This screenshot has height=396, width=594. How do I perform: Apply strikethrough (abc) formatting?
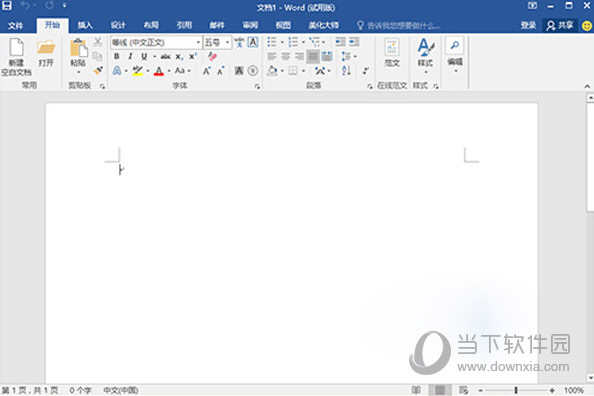[x=166, y=56]
